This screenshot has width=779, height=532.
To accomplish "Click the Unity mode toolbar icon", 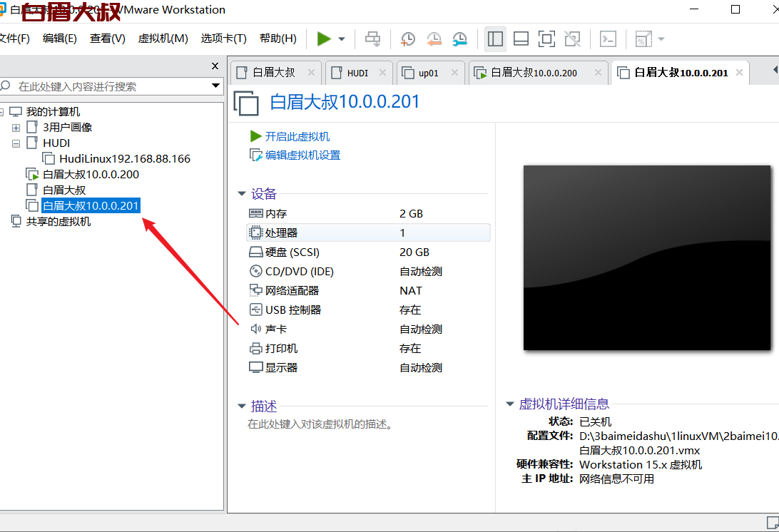I will [572, 39].
